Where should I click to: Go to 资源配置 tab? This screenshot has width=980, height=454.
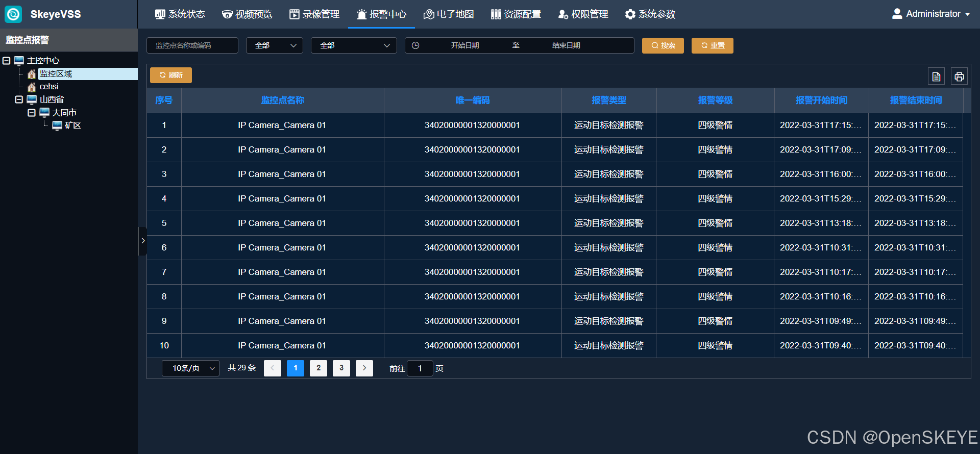click(516, 14)
